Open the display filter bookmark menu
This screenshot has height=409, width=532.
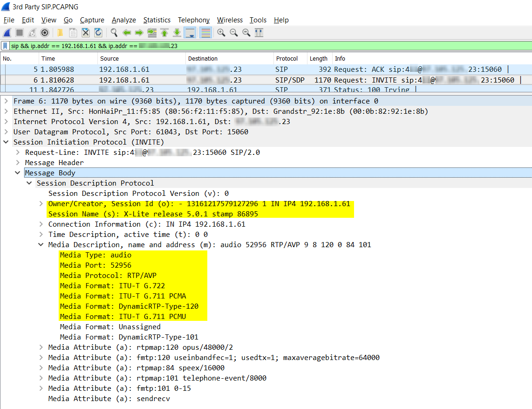point(6,46)
